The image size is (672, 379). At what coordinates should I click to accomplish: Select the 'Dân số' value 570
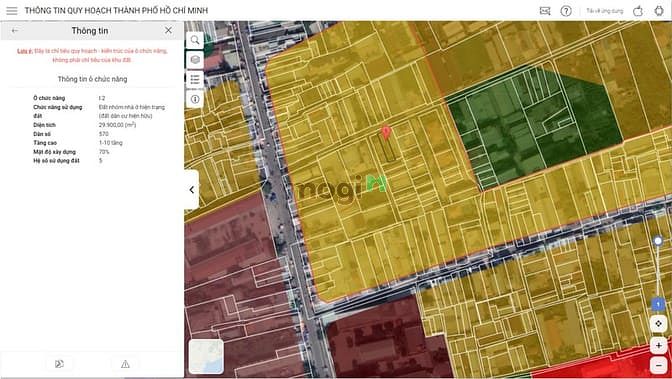click(x=103, y=134)
